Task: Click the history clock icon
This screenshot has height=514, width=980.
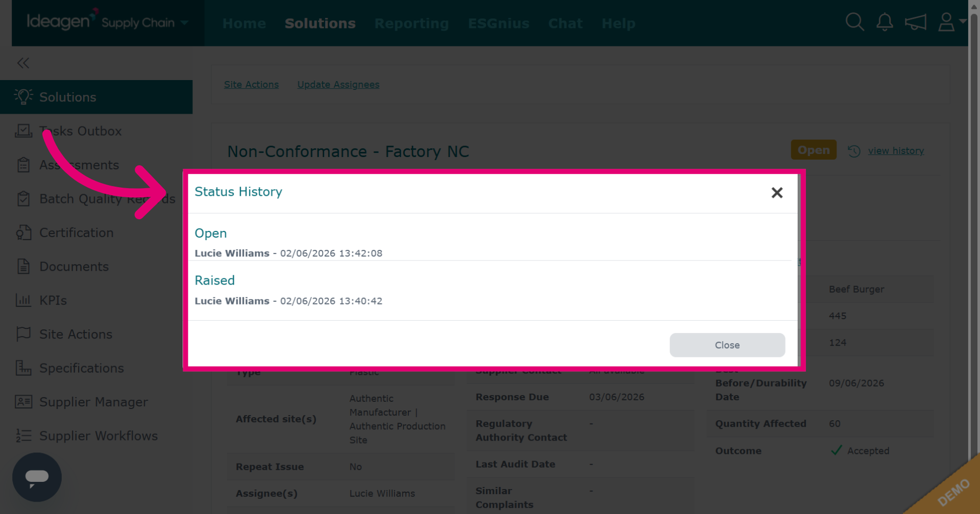Action: pos(854,151)
